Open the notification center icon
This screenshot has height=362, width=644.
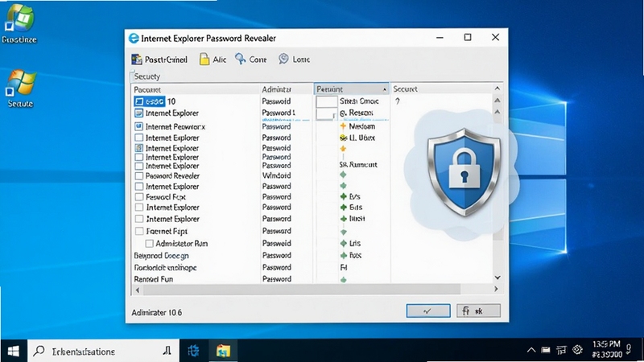click(x=629, y=349)
